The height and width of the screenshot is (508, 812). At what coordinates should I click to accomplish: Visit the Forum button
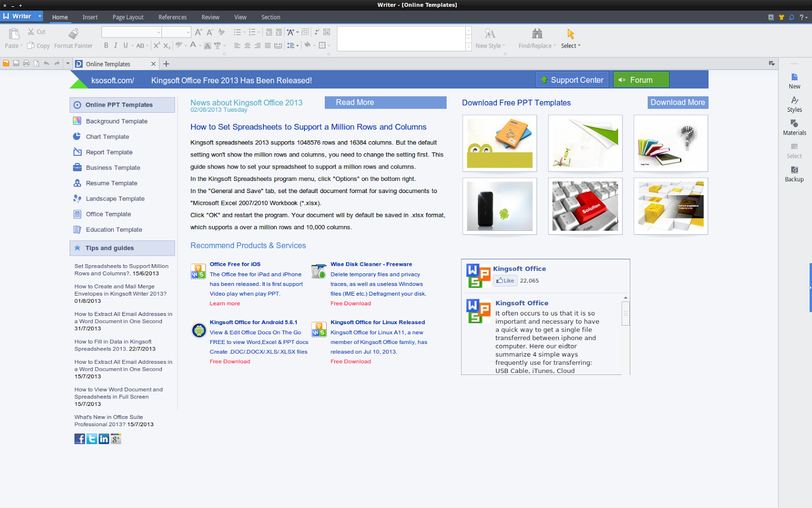(x=641, y=80)
